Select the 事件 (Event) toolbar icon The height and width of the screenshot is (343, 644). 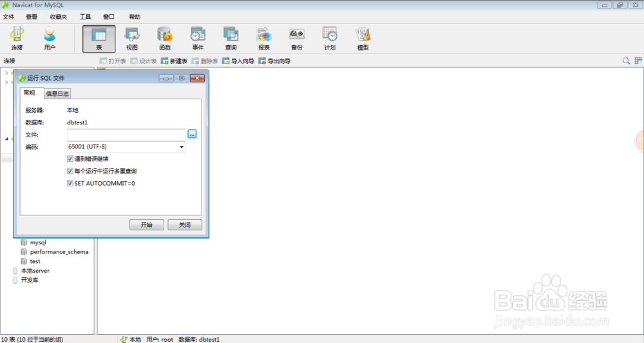198,39
